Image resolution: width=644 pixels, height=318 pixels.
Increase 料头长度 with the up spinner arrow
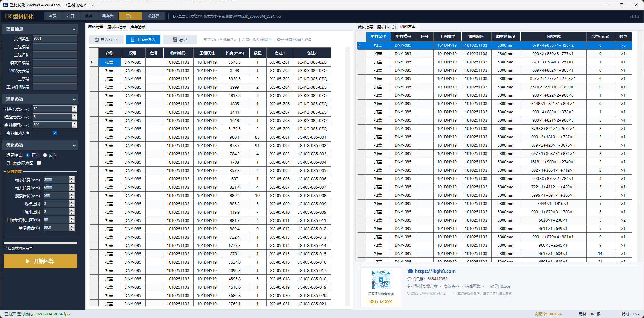(74, 107)
